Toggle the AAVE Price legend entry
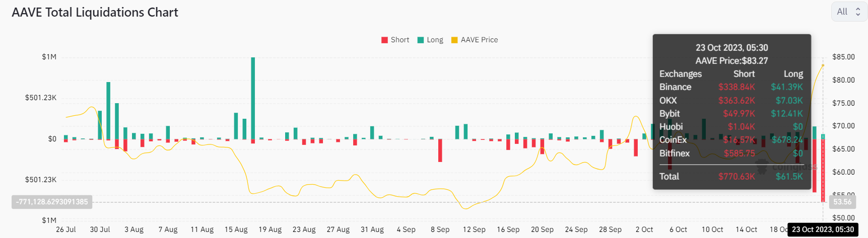868x238 pixels. click(x=475, y=40)
